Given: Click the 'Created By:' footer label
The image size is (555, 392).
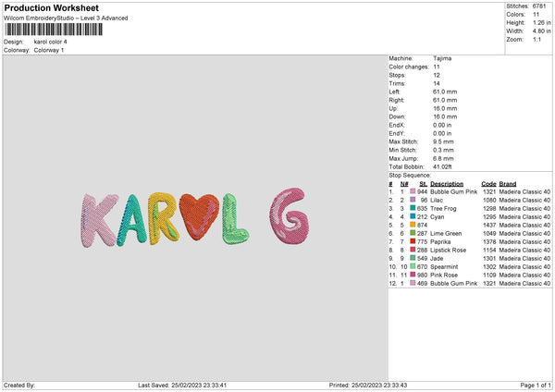Looking at the screenshot, I should [19, 385].
